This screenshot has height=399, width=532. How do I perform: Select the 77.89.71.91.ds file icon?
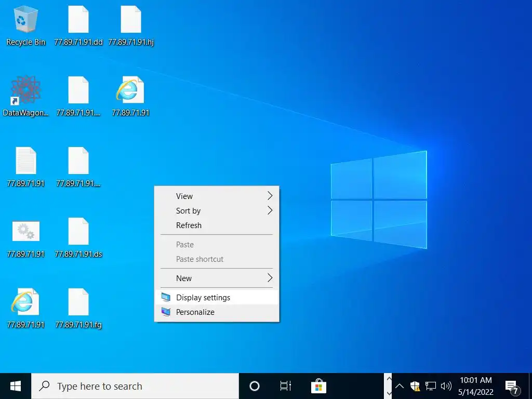coord(78,237)
